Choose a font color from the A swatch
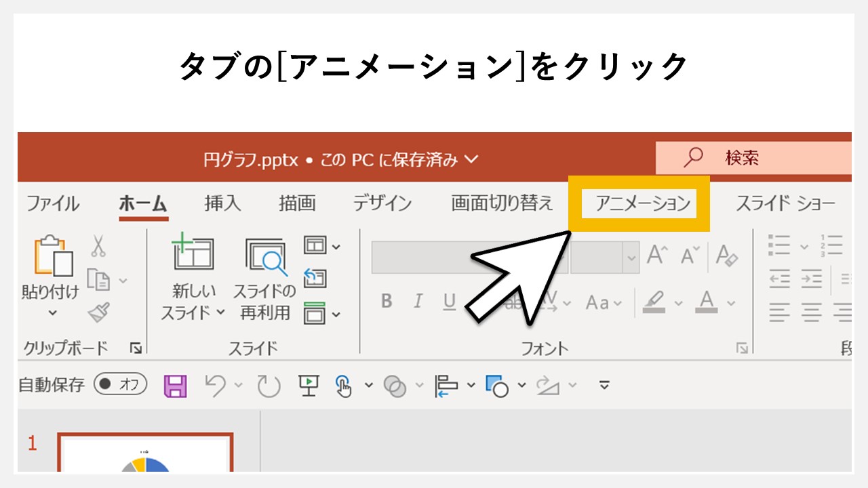868x488 pixels. pos(707,302)
